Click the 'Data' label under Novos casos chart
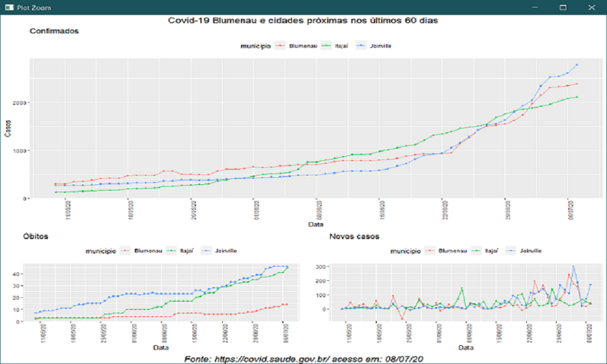 [x=466, y=348]
